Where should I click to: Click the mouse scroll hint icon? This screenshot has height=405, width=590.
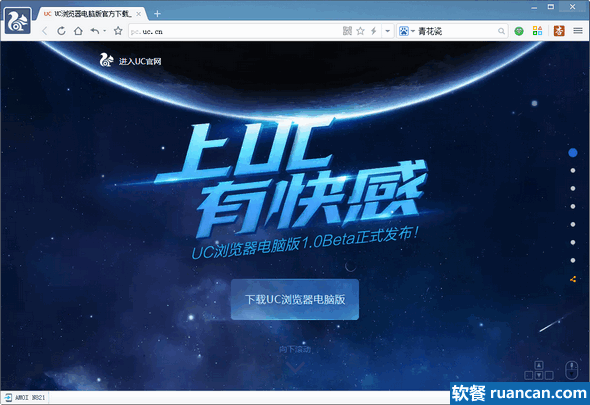(572, 370)
